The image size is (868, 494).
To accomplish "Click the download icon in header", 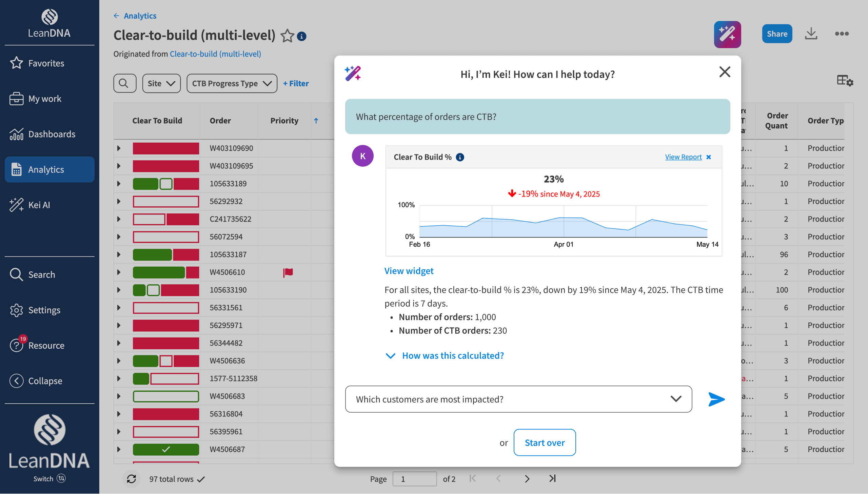I will (811, 34).
